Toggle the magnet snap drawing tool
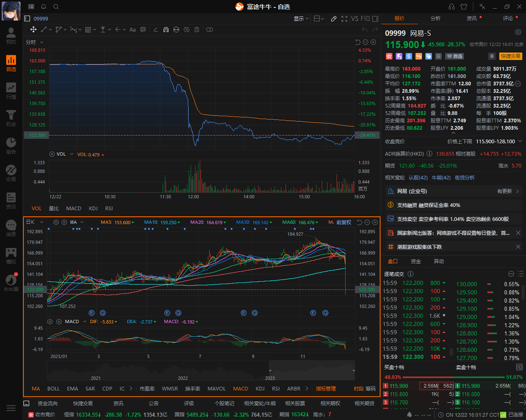 click(166, 30)
